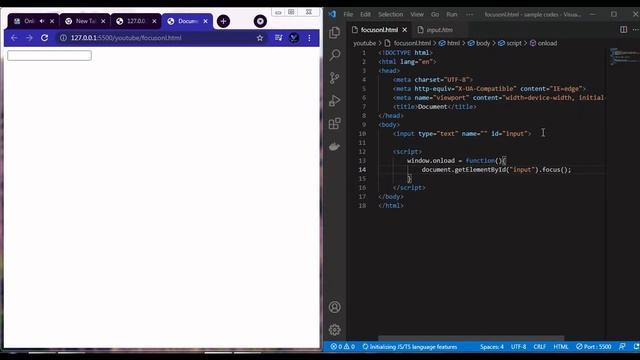Viewport: 640px width, 360px height.
Task: Open the browser three-dot menu
Action: [309, 38]
